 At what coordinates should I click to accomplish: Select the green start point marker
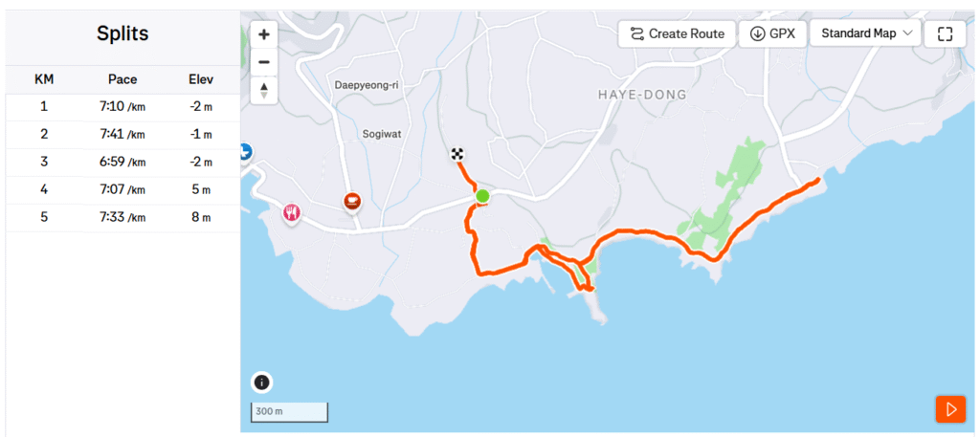click(x=482, y=196)
